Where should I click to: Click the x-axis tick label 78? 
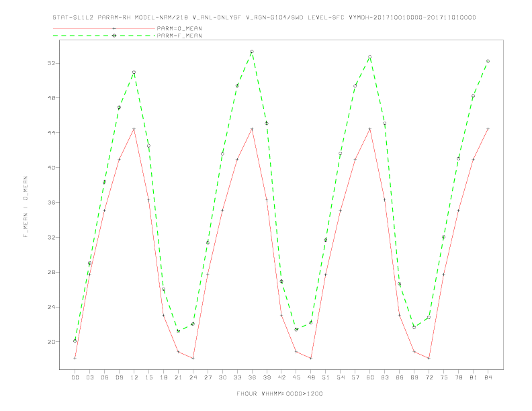pyautogui.click(x=459, y=377)
